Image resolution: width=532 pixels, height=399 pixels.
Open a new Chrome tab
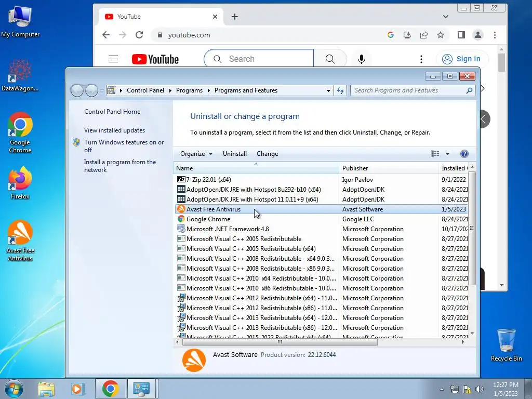235,17
